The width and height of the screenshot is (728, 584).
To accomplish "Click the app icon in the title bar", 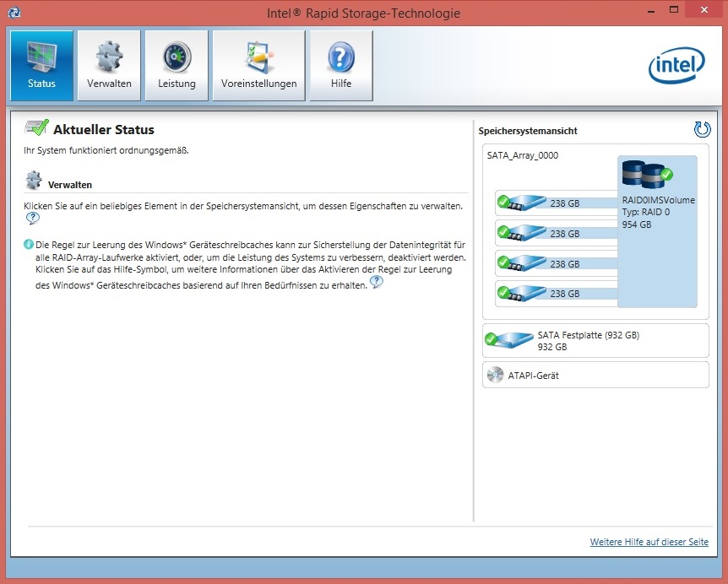I will tap(14, 12).
